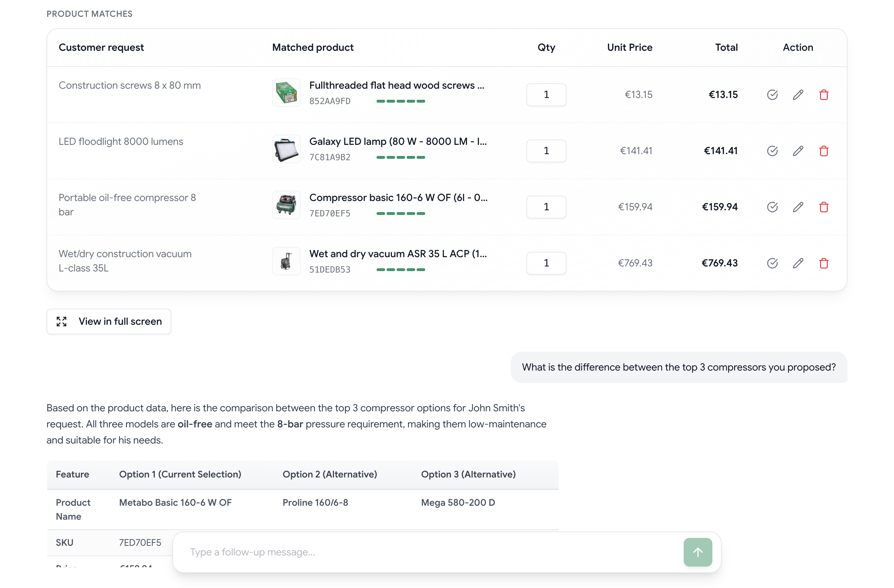Click quantity field for construction screws
This screenshot has width=894, height=588.
pos(546,95)
